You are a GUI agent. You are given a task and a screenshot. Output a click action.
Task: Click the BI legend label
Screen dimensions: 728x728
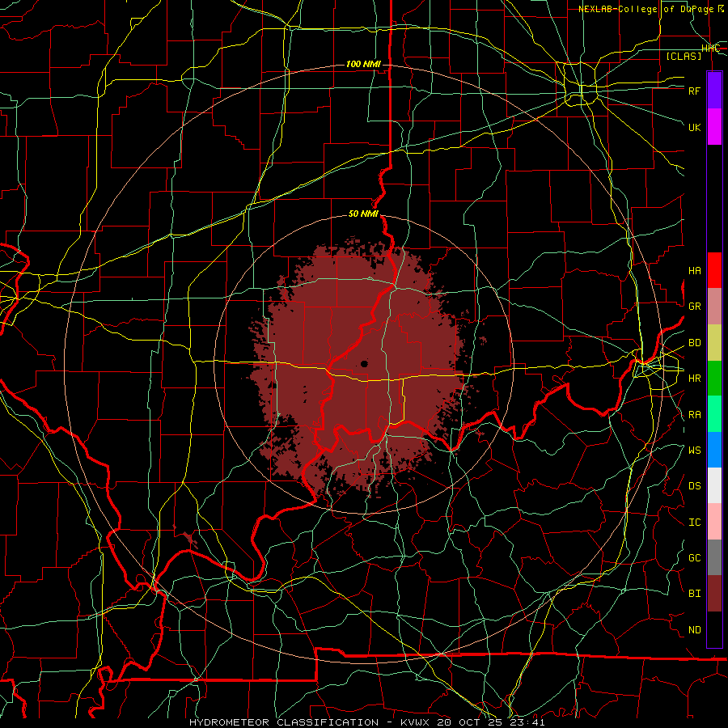pyautogui.click(x=694, y=594)
